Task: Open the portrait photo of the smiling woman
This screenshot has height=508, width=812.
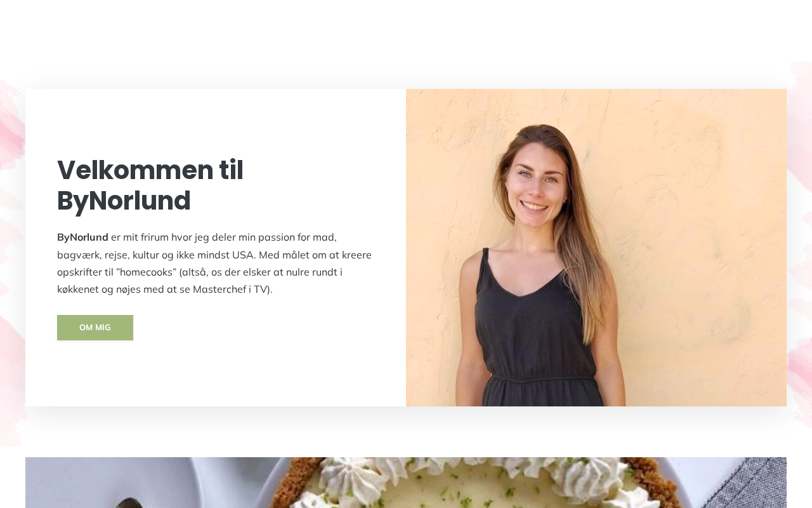Action: point(596,248)
